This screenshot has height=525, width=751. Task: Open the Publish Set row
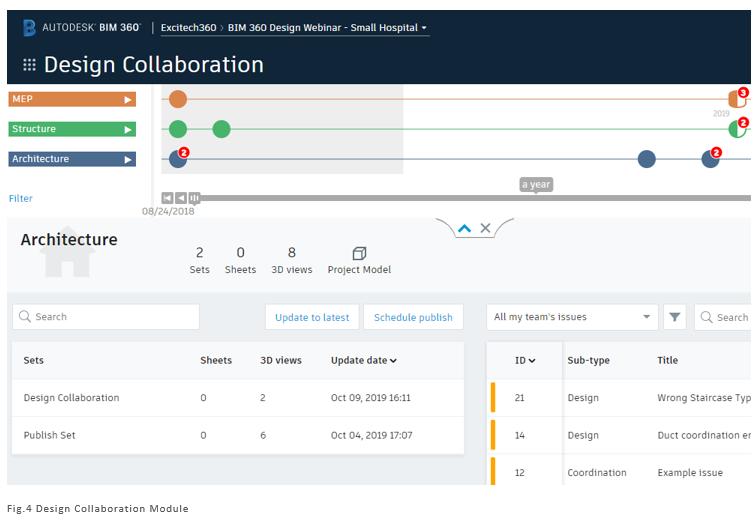tap(238, 435)
